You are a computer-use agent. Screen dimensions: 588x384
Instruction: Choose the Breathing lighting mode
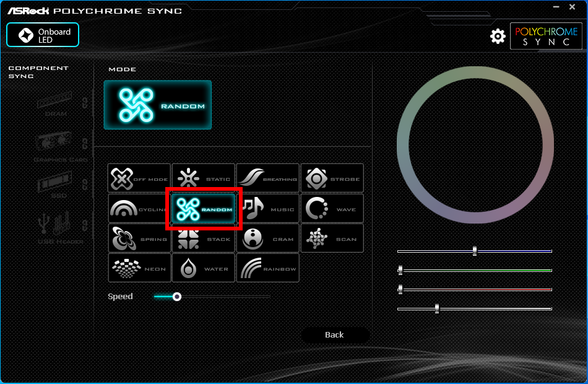click(268, 178)
